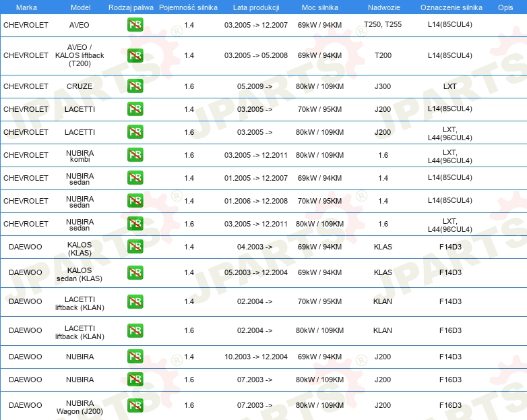Click body code T200
527x420 pixels.
click(x=383, y=55)
